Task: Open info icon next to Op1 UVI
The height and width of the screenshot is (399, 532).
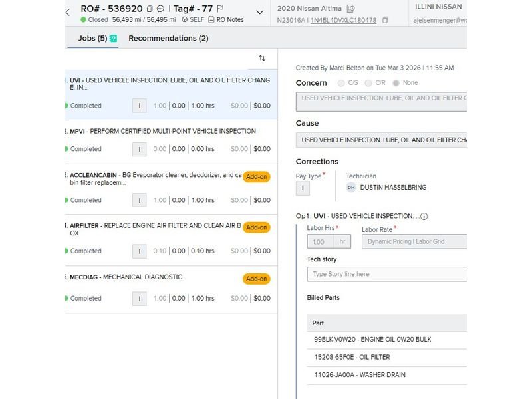Action: (x=424, y=216)
